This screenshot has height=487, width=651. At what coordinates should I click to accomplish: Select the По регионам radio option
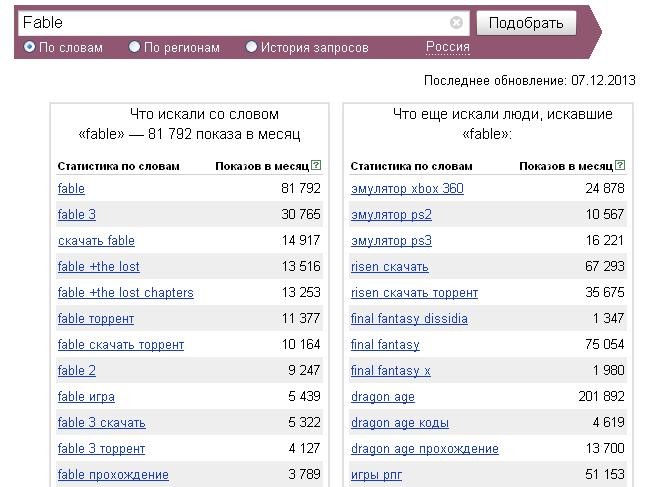click(x=134, y=47)
